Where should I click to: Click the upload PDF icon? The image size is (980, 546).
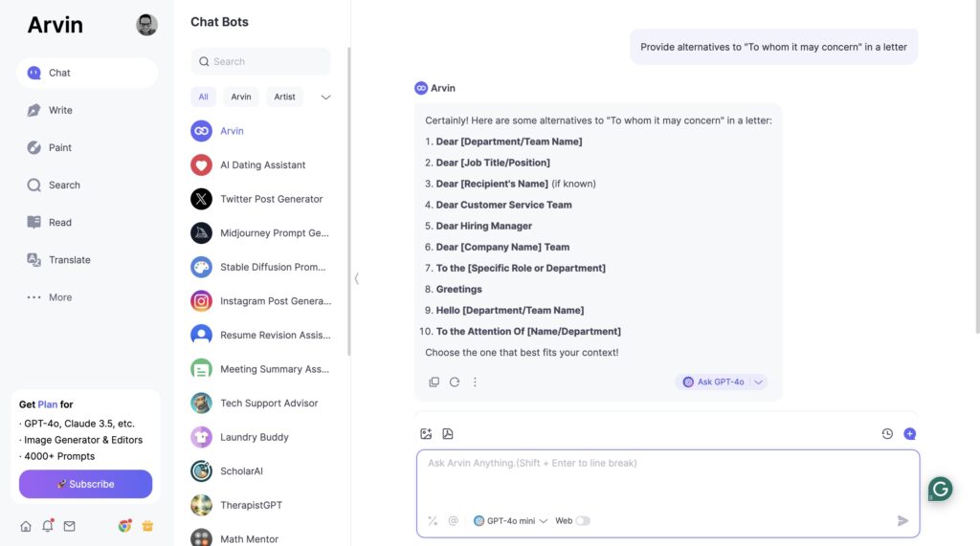pos(448,433)
